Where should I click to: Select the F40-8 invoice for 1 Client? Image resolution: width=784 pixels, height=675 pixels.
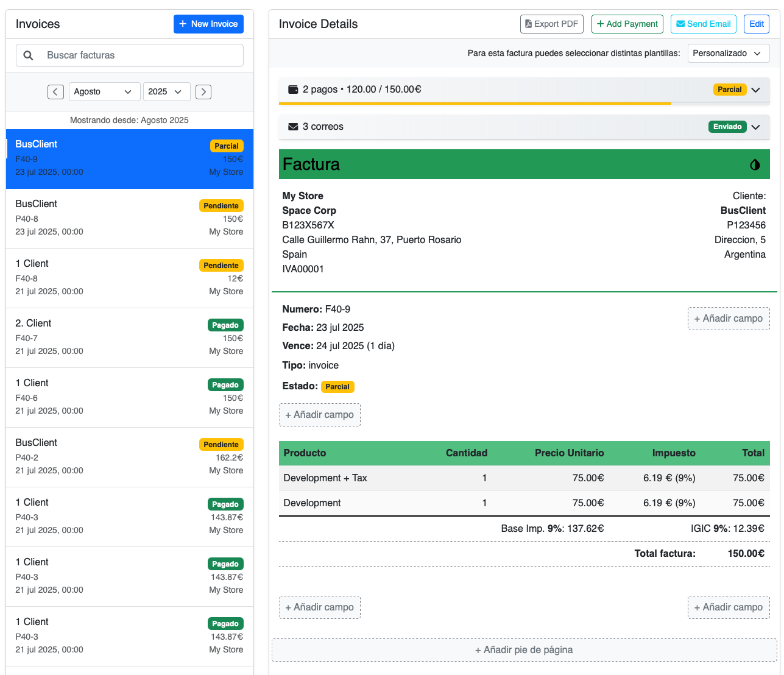click(129, 278)
